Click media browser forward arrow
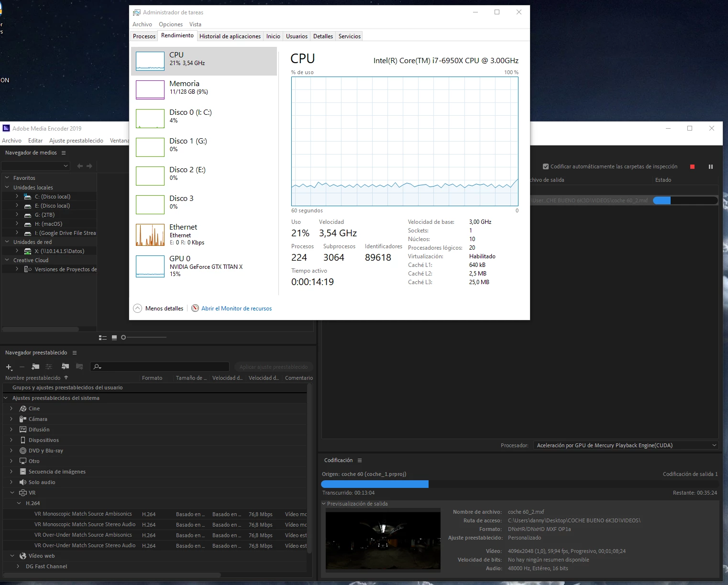Screen dimensions: 728x585 [x=89, y=166]
